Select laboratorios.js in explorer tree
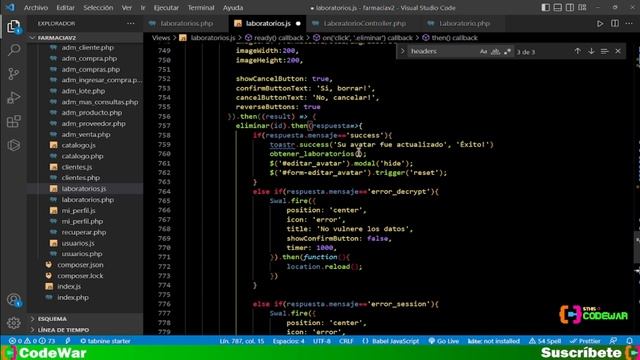640x360 pixels. click(84, 189)
